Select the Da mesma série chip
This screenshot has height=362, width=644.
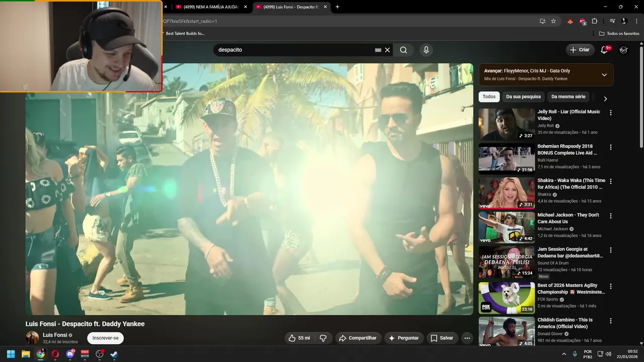click(x=569, y=97)
